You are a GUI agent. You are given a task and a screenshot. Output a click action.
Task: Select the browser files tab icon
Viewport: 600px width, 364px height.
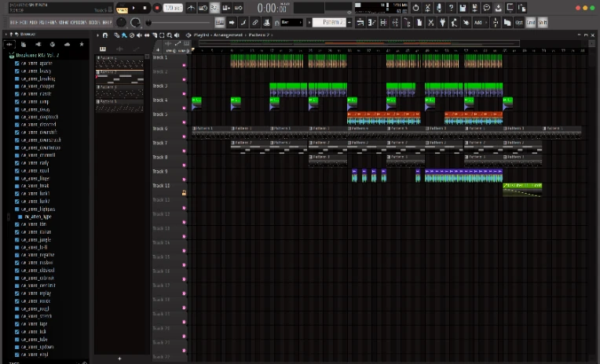(24, 45)
